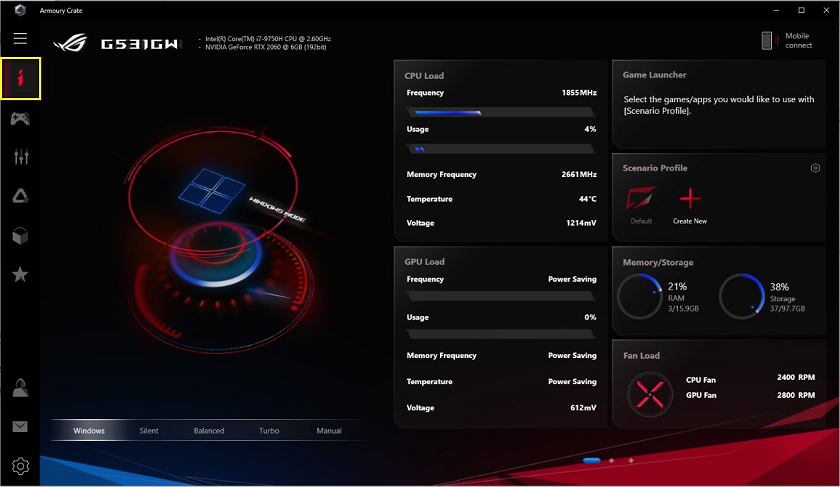Click the Mobile connect phone icon
This screenshot has width=840, height=487.
click(x=768, y=40)
